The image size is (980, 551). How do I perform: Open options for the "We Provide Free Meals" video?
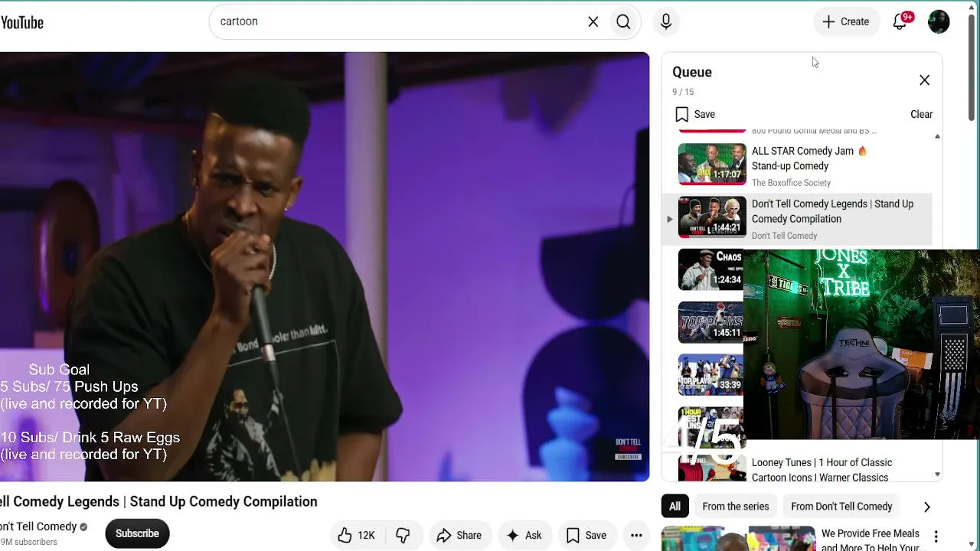point(936,536)
